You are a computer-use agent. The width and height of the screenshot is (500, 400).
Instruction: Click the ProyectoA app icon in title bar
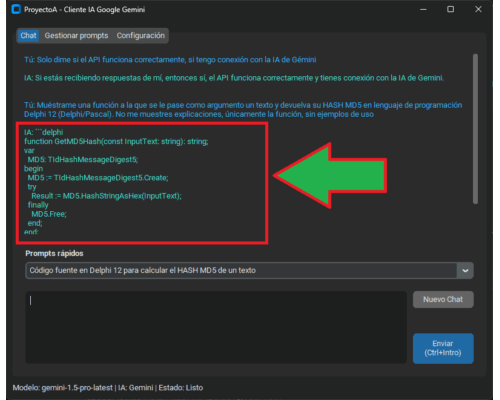(x=16, y=9)
